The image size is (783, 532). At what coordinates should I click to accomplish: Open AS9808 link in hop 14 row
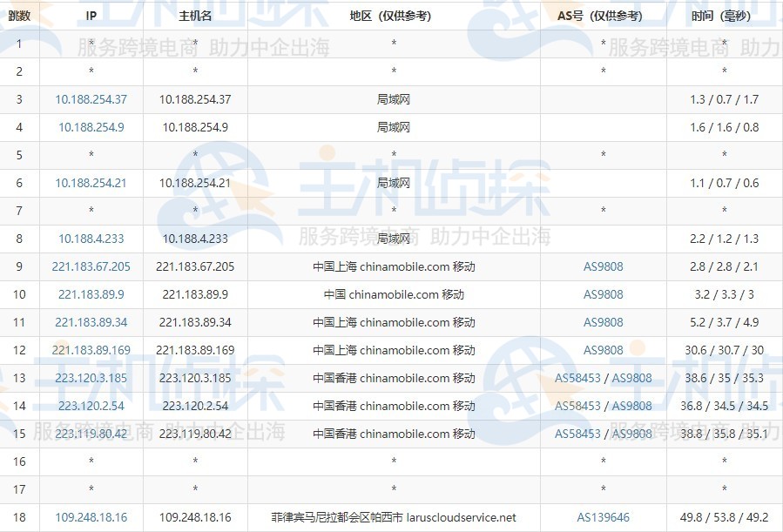tap(631, 406)
